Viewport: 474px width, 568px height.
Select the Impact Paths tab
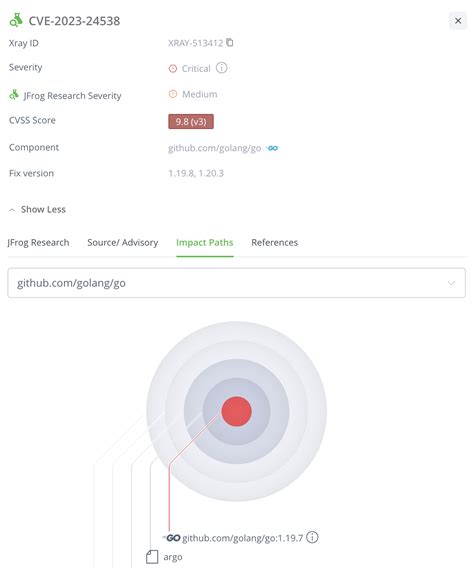205,242
